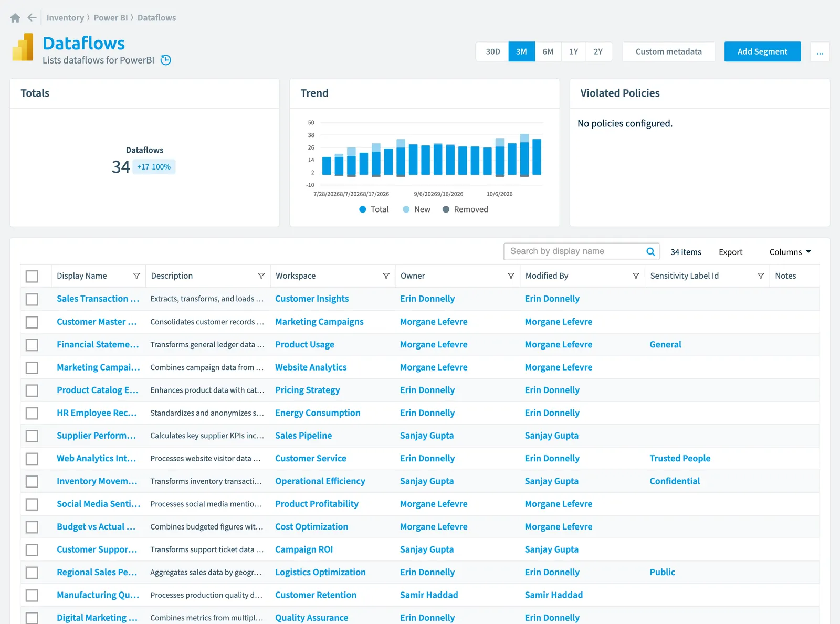Open the Inventory breadcrumb
840x624 pixels.
click(65, 18)
